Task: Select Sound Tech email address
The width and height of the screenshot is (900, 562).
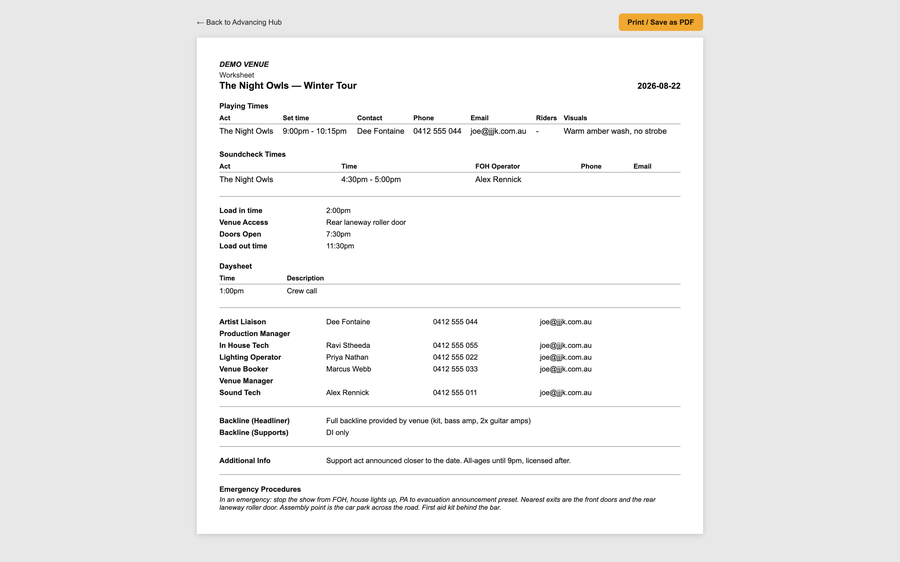Action: click(x=565, y=393)
